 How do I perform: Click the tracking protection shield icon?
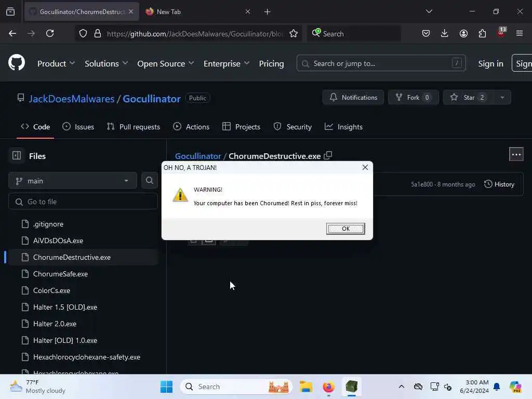(x=83, y=33)
